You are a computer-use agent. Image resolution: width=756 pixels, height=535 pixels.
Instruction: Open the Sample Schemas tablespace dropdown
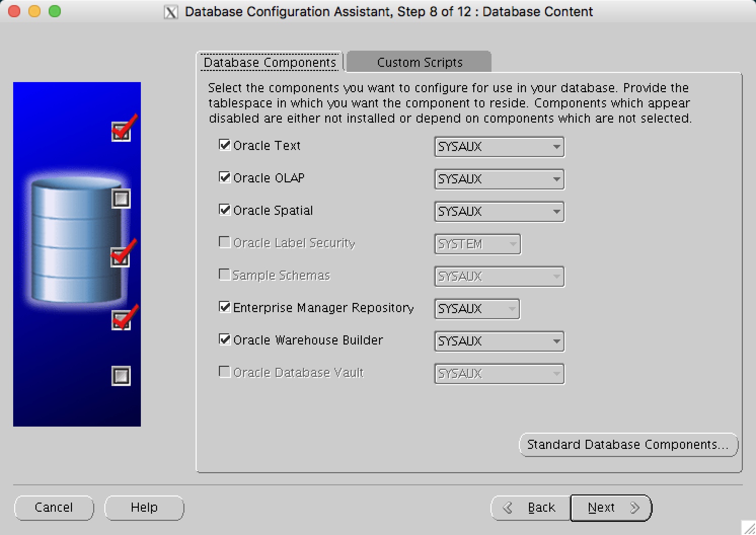pos(499,276)
